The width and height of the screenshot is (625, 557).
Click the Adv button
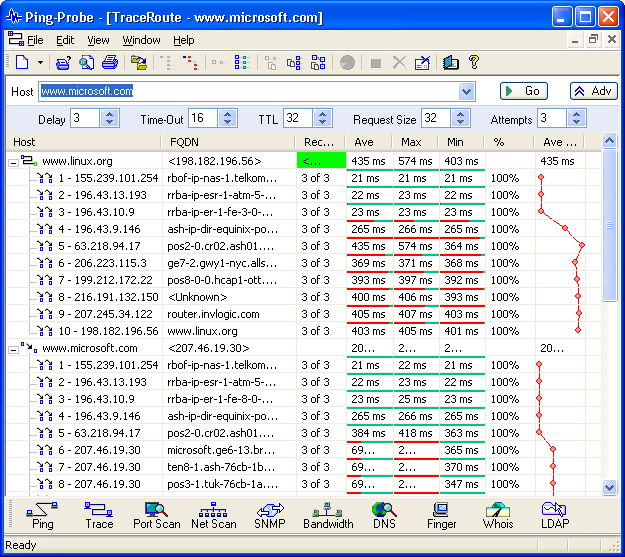594,91
